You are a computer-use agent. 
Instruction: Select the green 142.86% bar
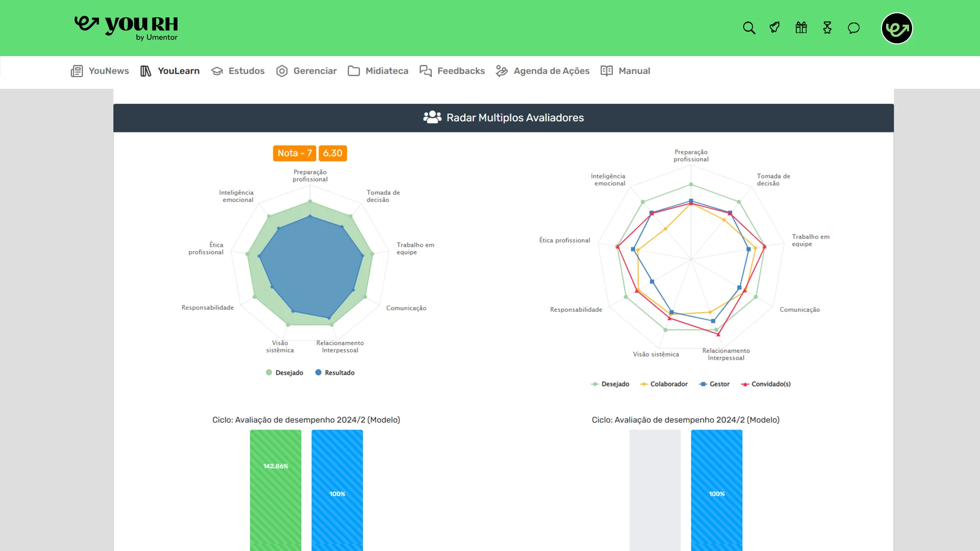(x=276, y=490)
